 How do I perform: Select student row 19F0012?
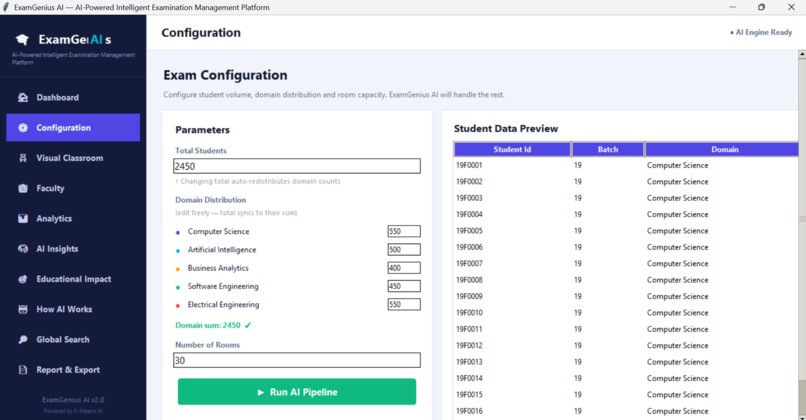626,345
